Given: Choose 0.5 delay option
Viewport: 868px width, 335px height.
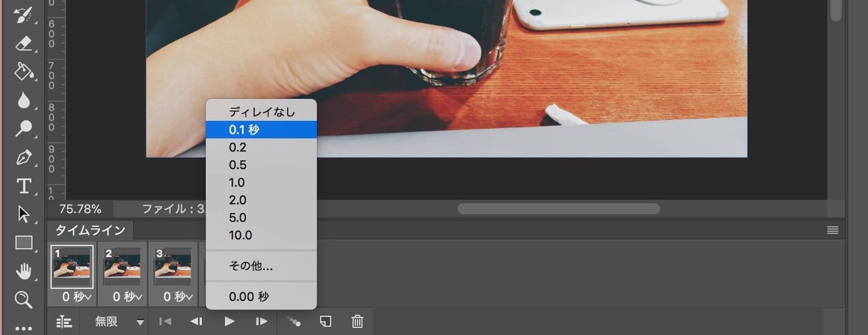Looking at the screenshot, I should point(261,165).
